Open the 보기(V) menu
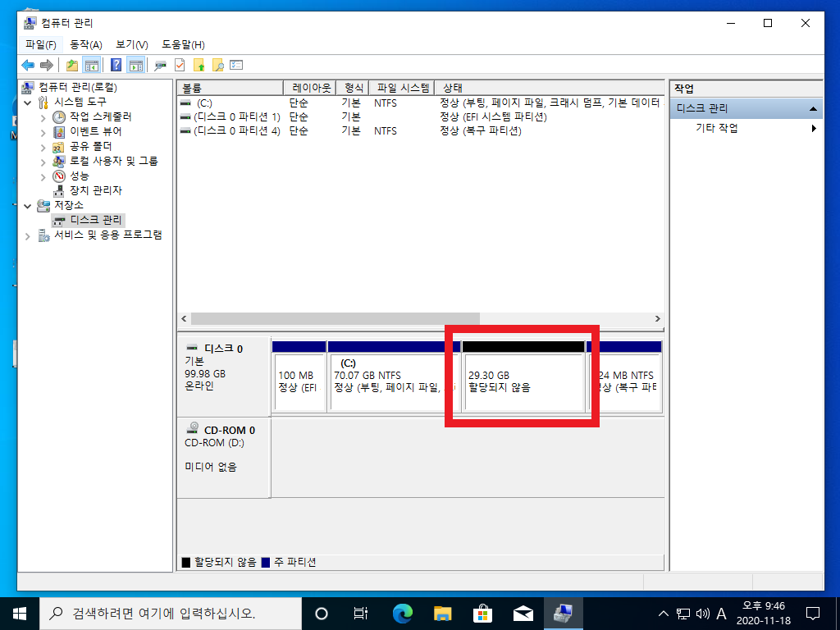The image size is (840, 630). (131, 44)
